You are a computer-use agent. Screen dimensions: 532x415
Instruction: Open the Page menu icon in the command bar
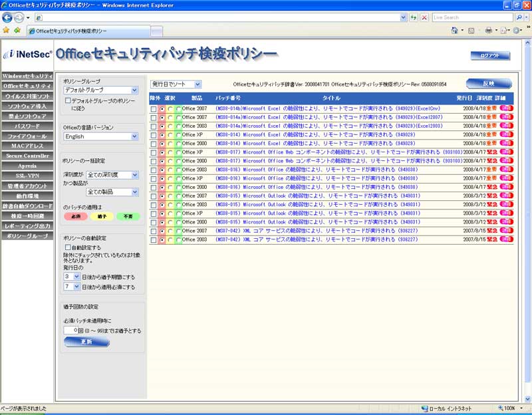coord(504,31)
